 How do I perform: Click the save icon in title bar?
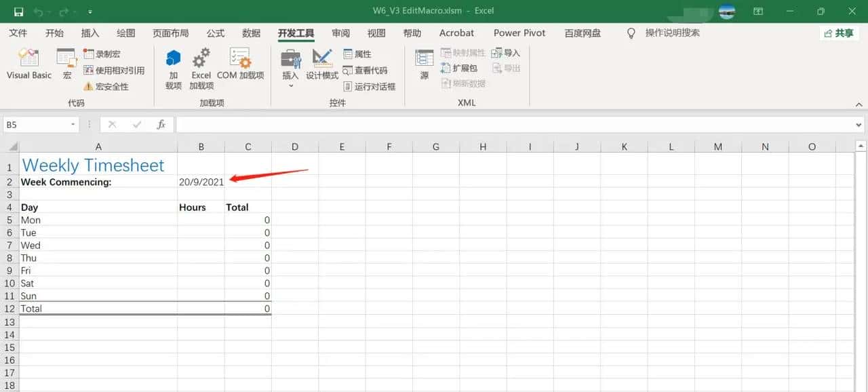[x=18, y=12]
